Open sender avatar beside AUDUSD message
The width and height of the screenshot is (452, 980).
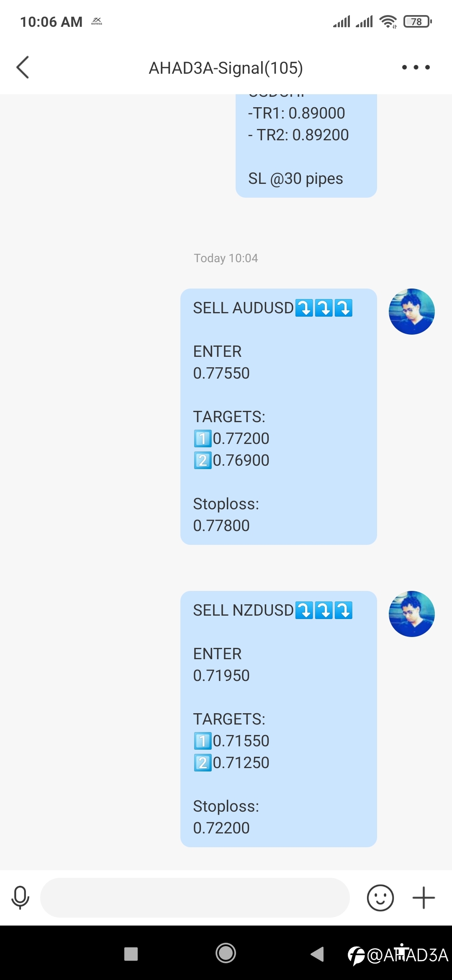click(412, 312)
